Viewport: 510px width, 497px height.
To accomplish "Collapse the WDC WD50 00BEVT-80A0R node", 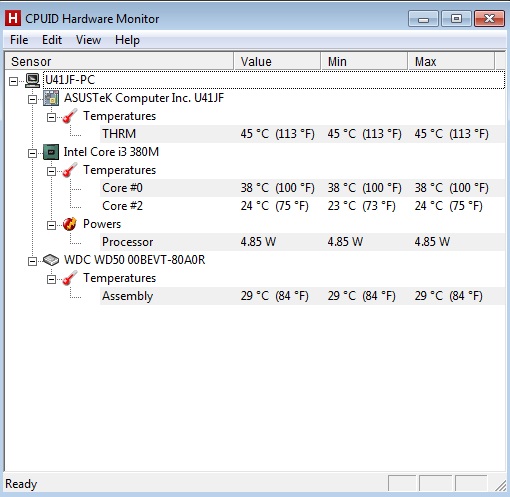I will [x=32, y=261].
